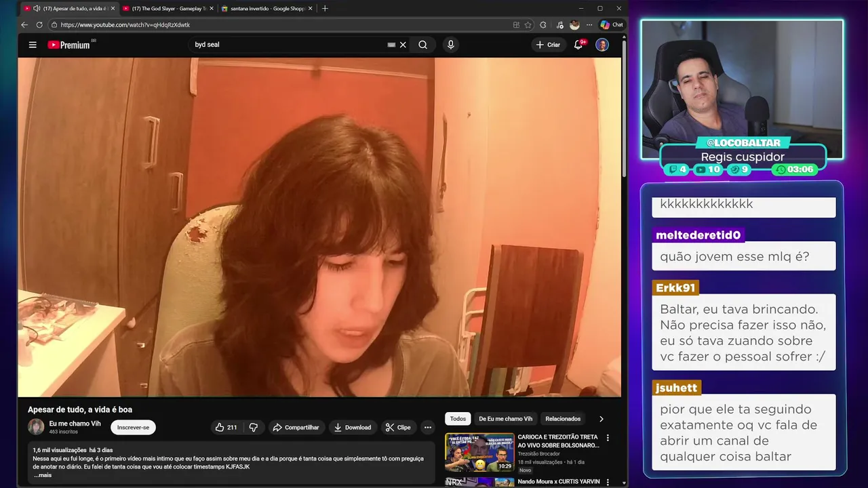
Task: Close 'santana invertido' tab
Action: pyautogui.click(x=311, y=8)
